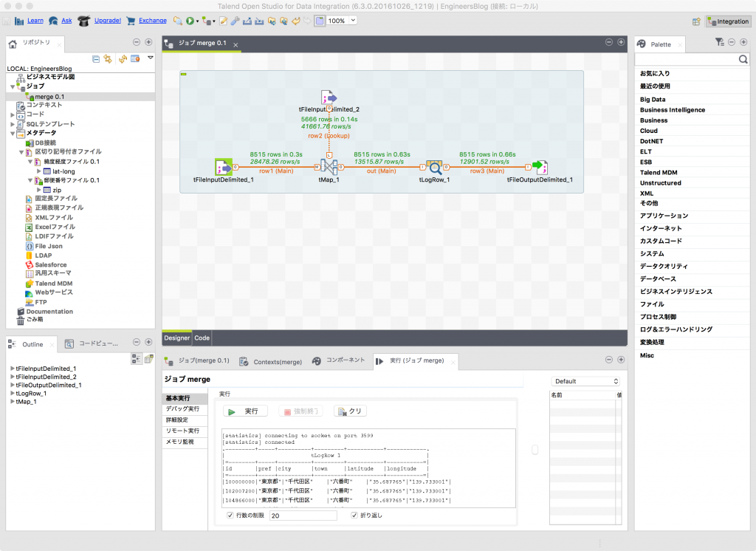
Task: Click the import items icon in toolbar
Action: (x=259, y=21)
